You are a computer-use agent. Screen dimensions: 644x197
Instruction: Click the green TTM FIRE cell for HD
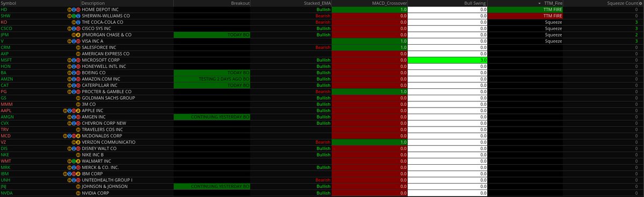526,9
